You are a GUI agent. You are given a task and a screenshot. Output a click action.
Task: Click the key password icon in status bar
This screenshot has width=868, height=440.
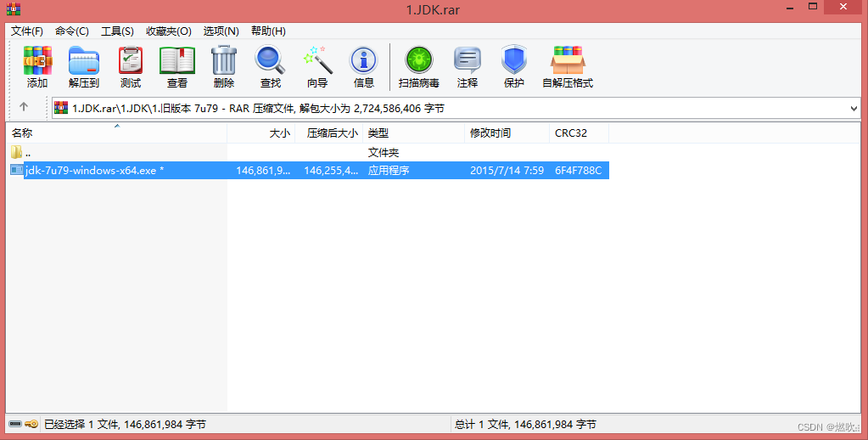tap(31, 425)
